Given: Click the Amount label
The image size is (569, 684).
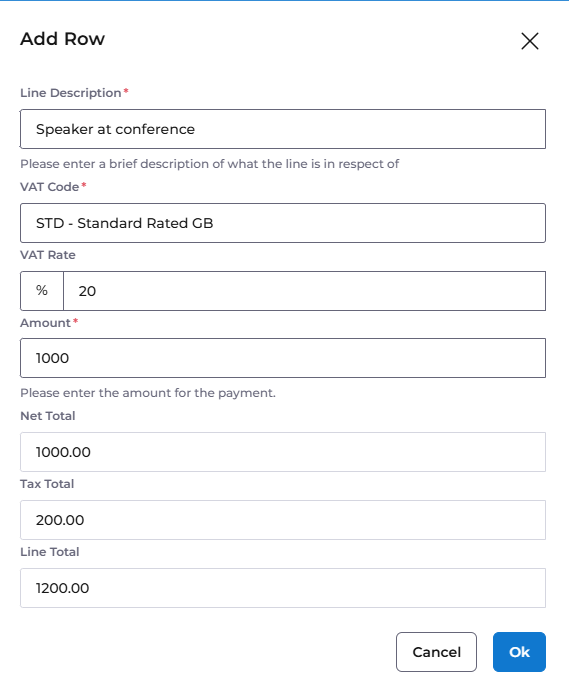Looking at the screenshot, I should pos(45,323).
